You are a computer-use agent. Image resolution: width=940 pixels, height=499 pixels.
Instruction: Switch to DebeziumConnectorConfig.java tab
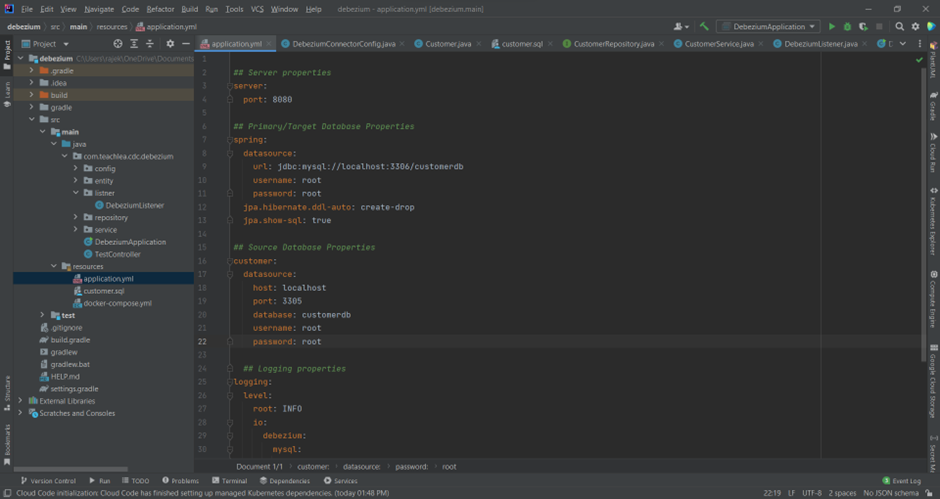tap(344, 44)
